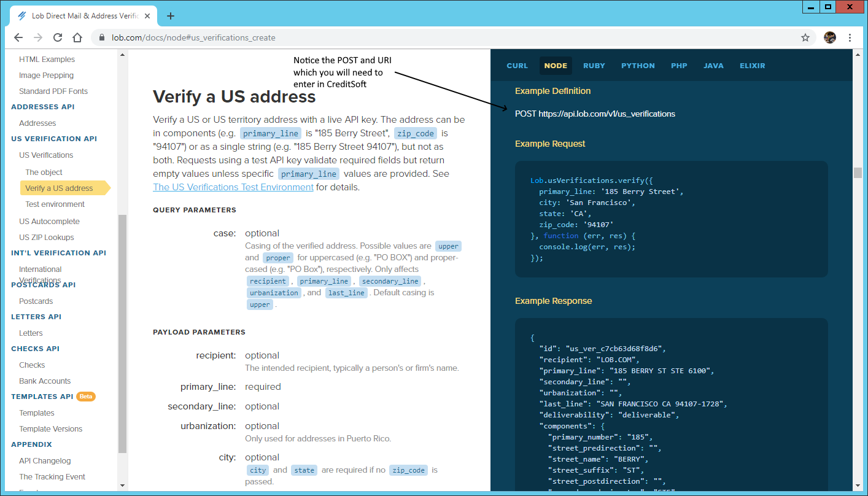View site info via the padlock icon

(x=102, y=37)
